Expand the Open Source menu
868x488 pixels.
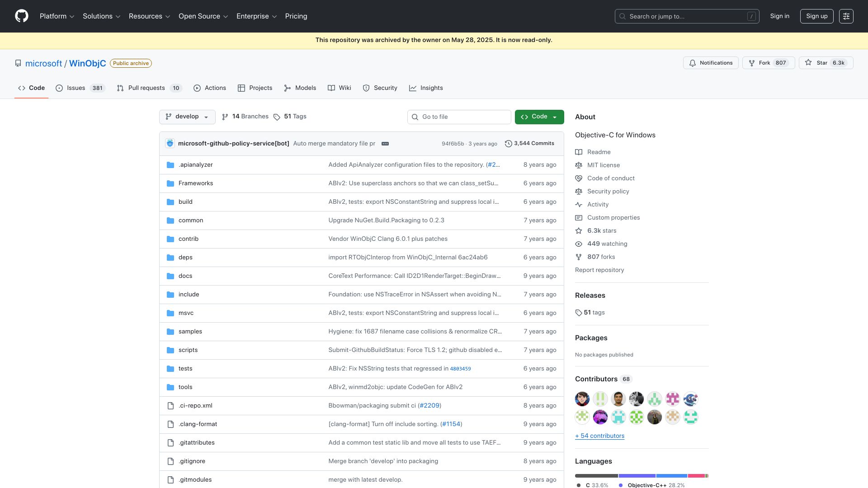coord(203,16)
